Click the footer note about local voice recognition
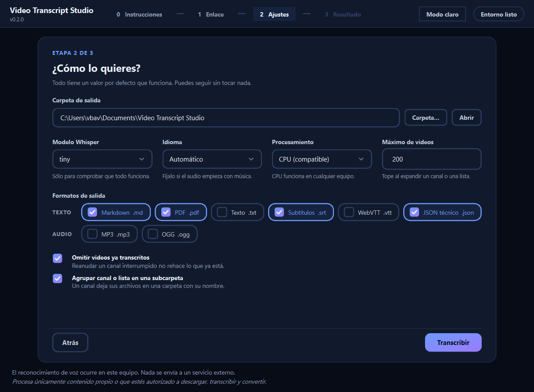Image resolution: width=534 pixels, height=392 pixels. [123, 373]
